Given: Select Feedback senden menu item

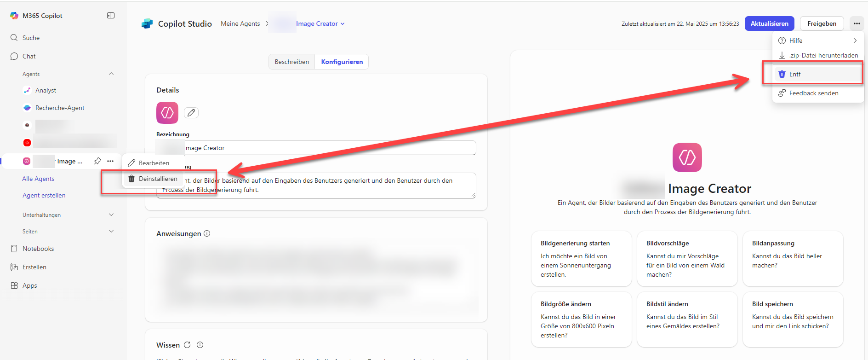Looking at the screenshot, I should 818,93.
